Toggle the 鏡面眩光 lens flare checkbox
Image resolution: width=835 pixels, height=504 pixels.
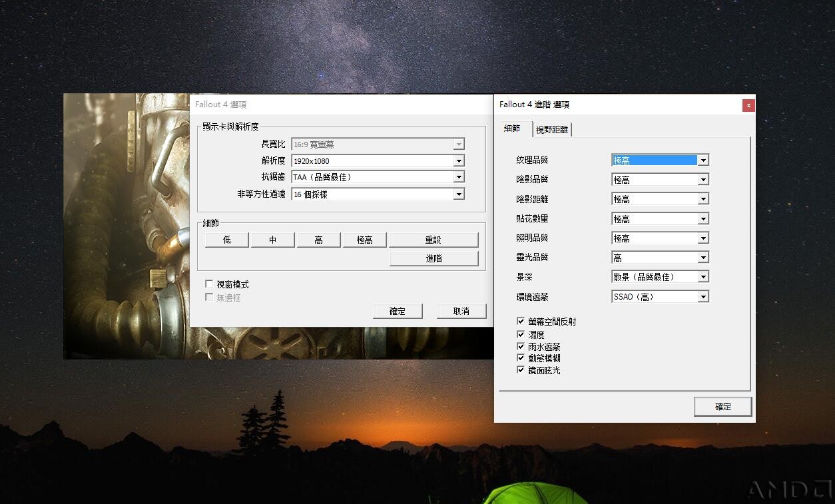521,370
